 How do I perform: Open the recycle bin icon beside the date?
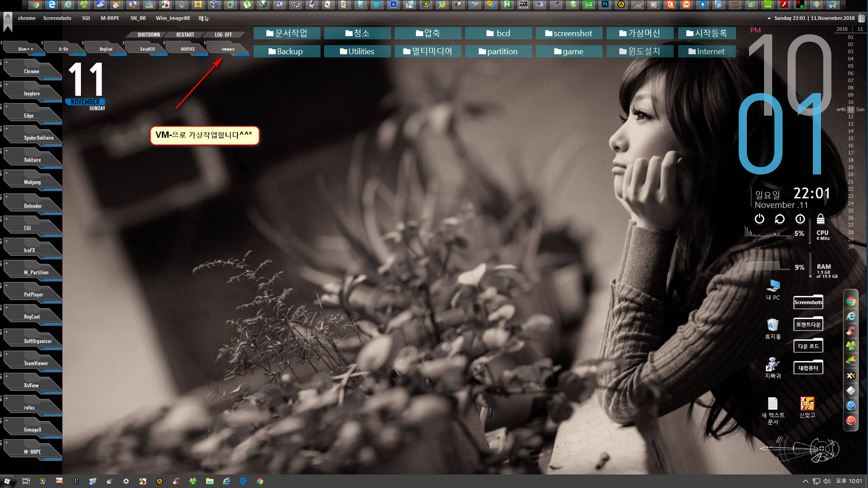pyautogui.click(x=862, y=18)
